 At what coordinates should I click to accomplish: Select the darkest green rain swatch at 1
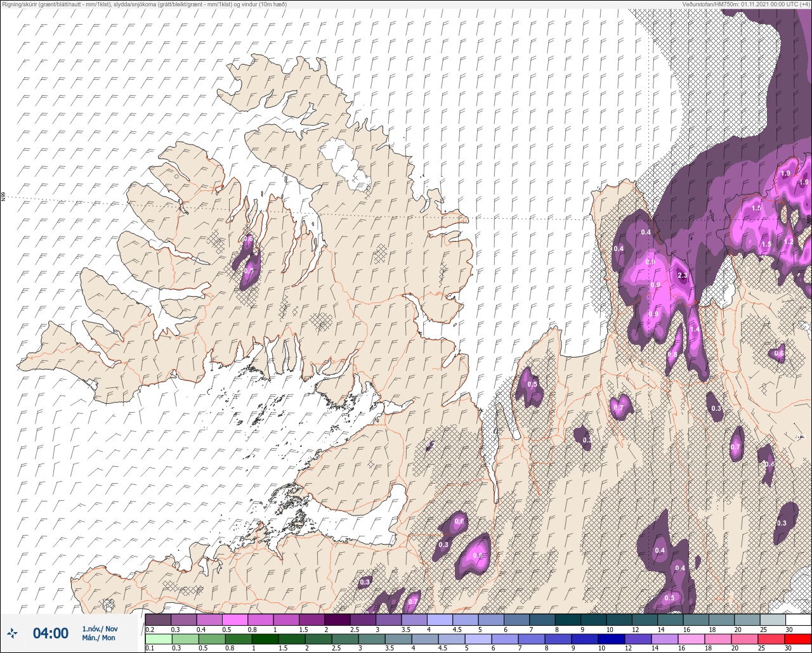pos(264,638)
